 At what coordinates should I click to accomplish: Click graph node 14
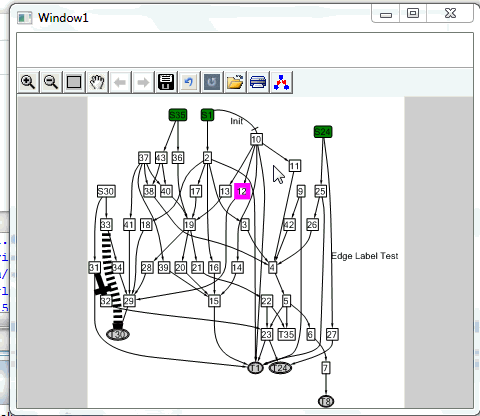pyautogui.click(x=237, y=267)
